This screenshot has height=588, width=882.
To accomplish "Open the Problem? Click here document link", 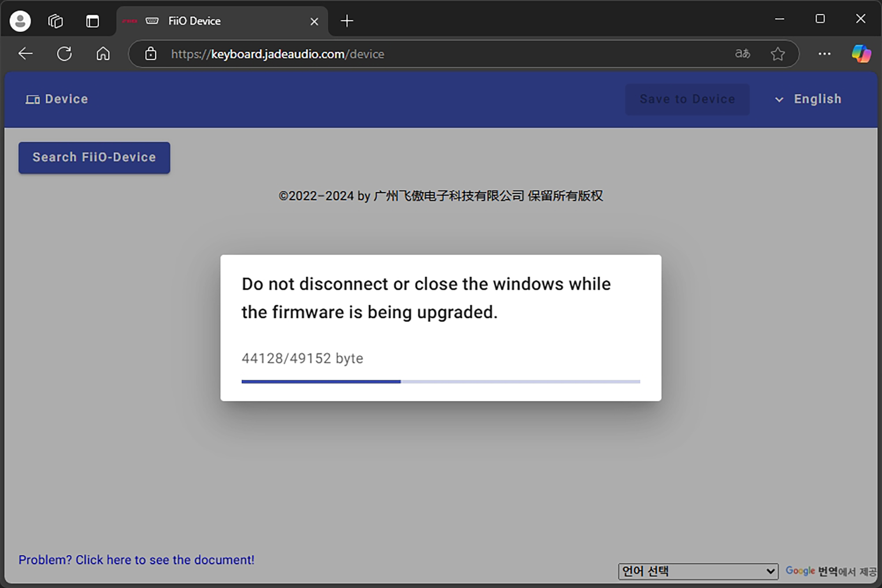I will 136,560.
